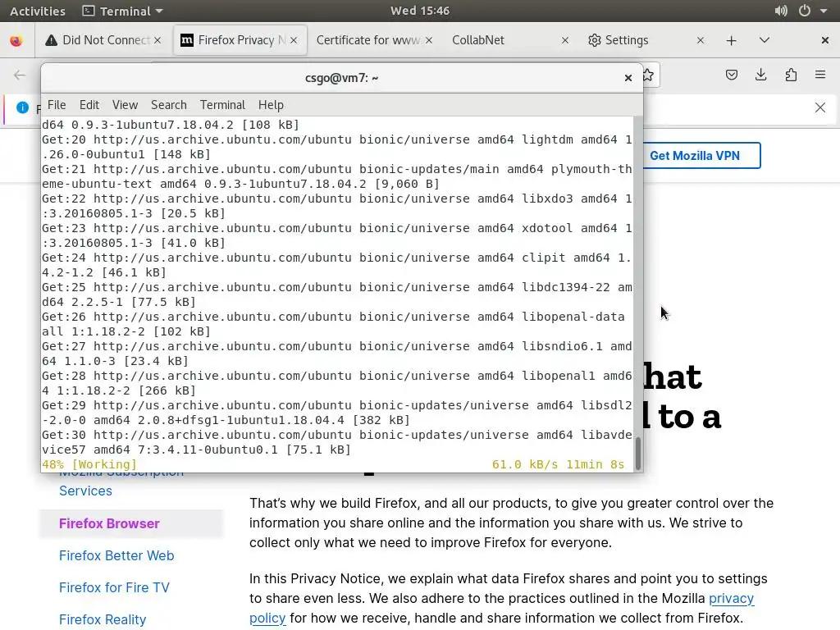Screen dimensions: 840x630
Task: Click the 48% [Working] progress text
Action: click(89, 464)
